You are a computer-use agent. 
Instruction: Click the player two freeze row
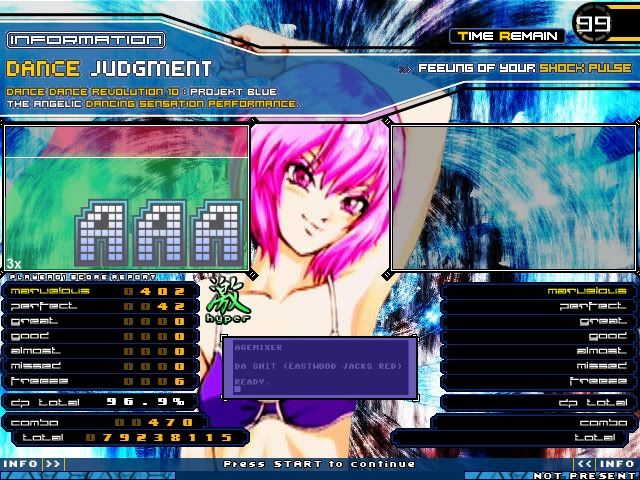(x=539, y=381)
